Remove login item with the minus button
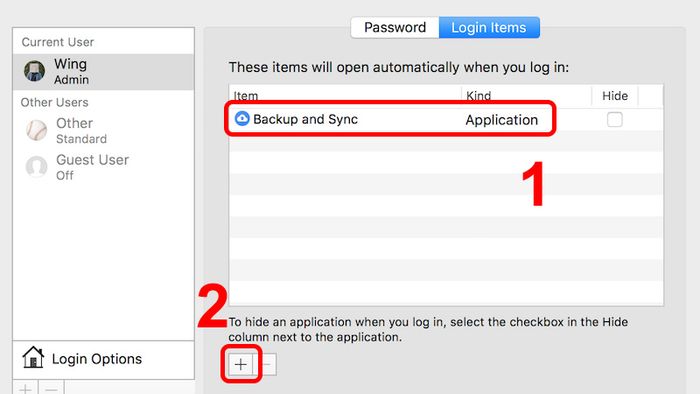The height and width of the screenshot is (394, 700). tap(266, 365)
